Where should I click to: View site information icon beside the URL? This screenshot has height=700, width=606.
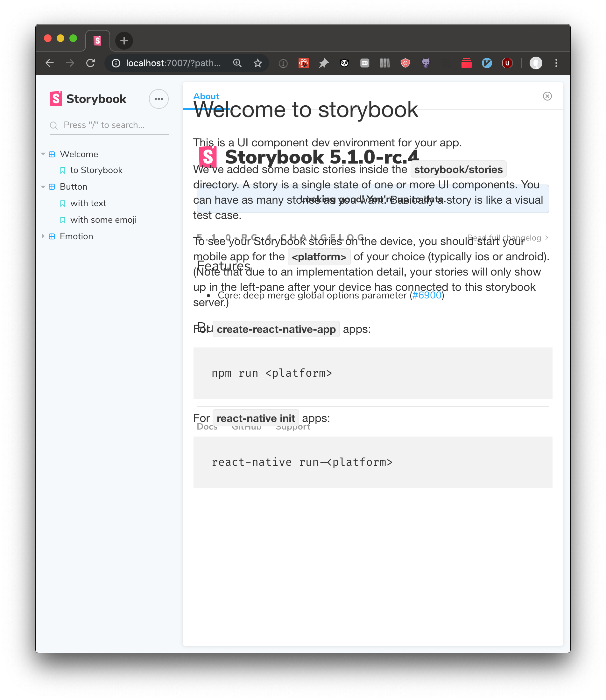click(116, 63)
